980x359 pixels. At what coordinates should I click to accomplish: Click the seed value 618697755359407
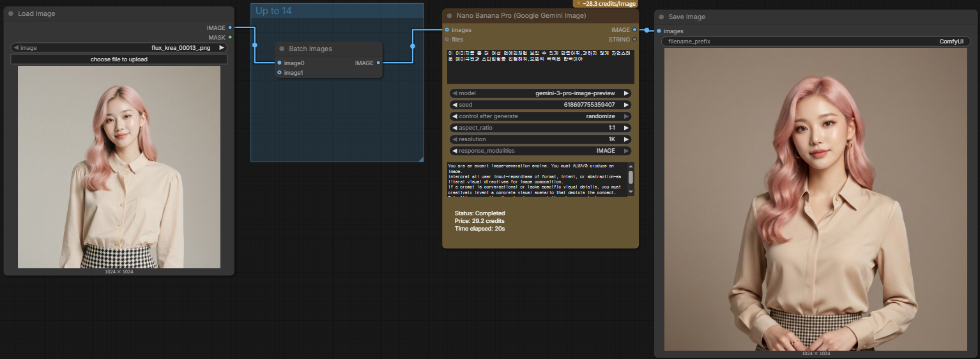click(x=589, y=105)
